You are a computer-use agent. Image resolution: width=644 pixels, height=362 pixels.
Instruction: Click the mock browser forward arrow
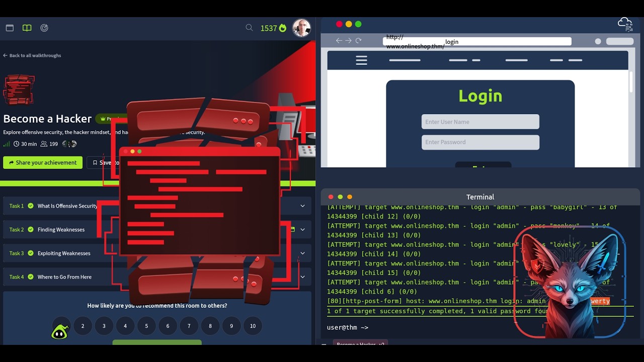tap(348, 41)
